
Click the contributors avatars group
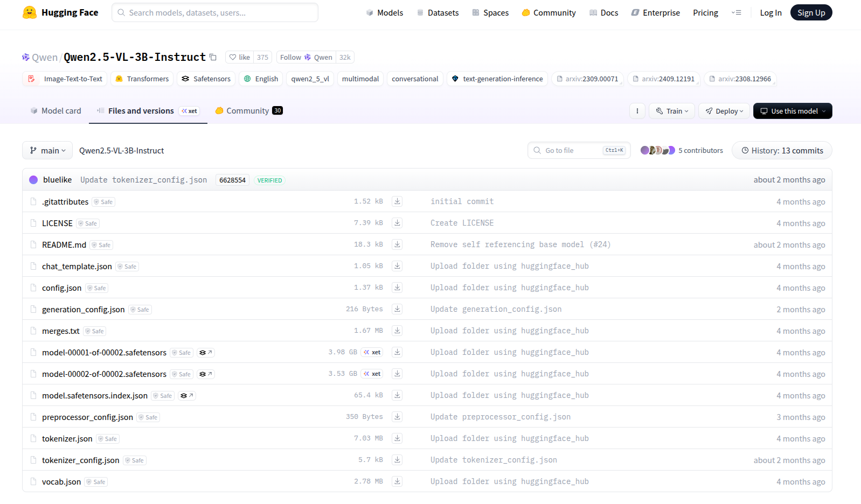click(657, 150)
